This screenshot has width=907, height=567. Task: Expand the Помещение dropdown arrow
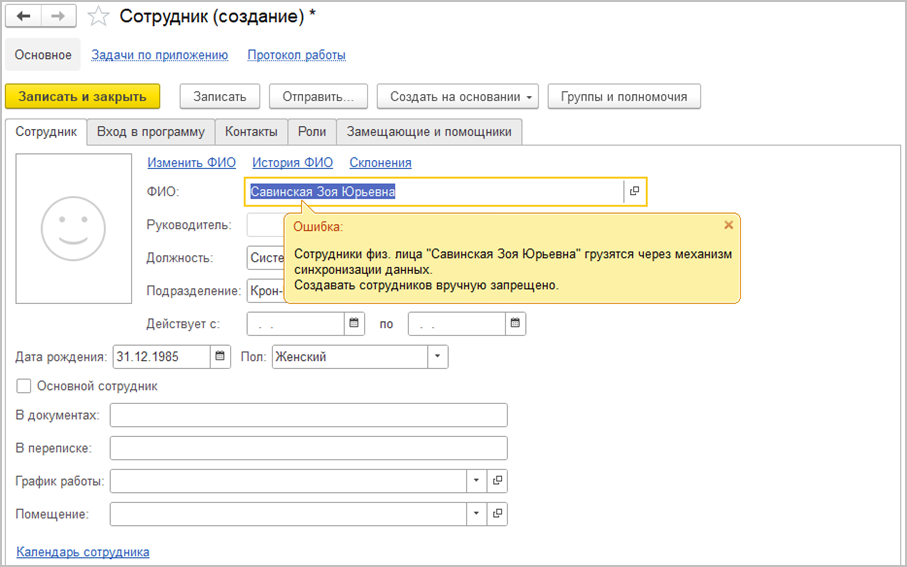coord(476,514)
